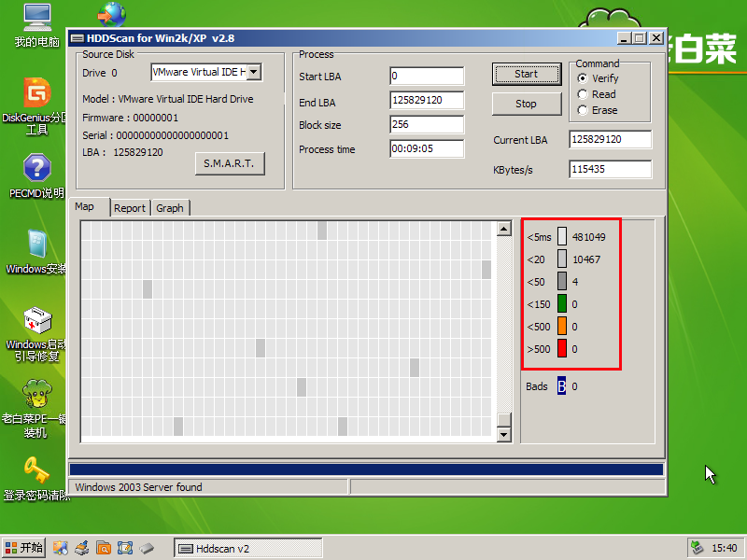The image size is (747, 560).
Task: Click the KBytes/s value field
Action: click(611, 169)
